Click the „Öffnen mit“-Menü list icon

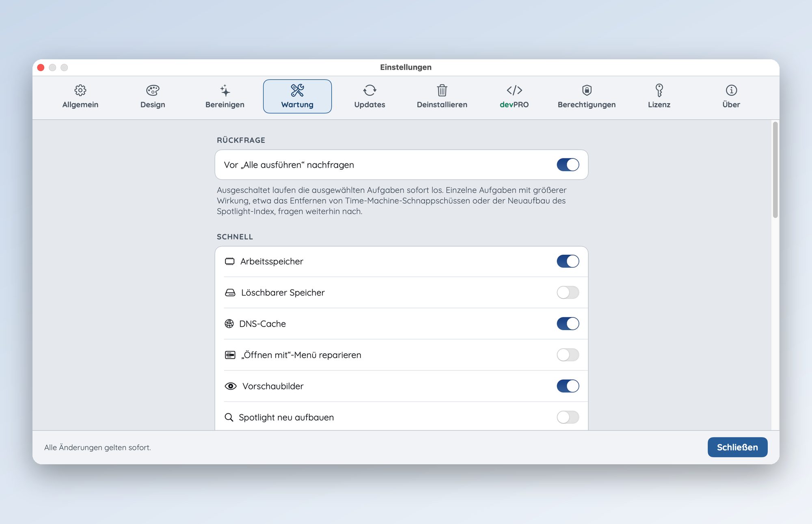pos(230,355)
